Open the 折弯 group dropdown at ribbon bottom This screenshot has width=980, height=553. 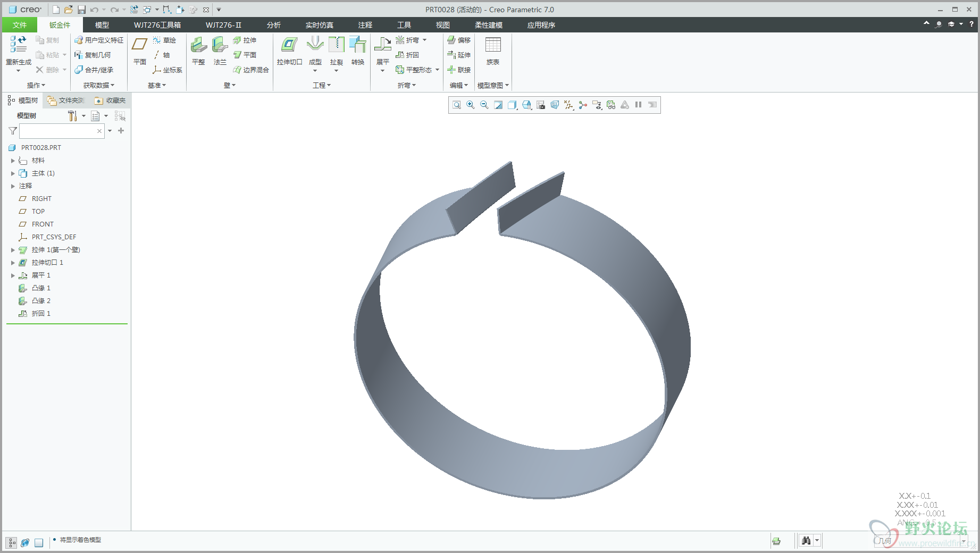pyautogui.click(x=407, y=85)
